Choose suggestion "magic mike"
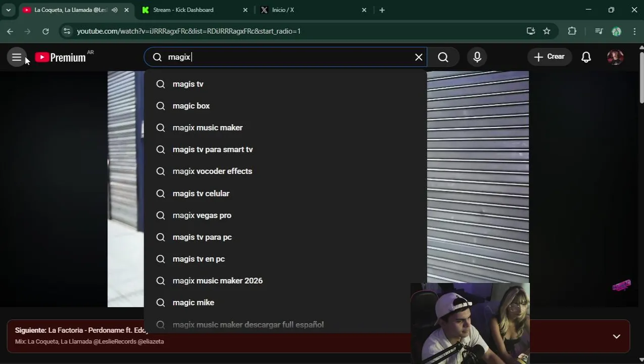Image resolution: width=644 pixels, height=364 pixels. pyautogui.click(x=285, y=302)
